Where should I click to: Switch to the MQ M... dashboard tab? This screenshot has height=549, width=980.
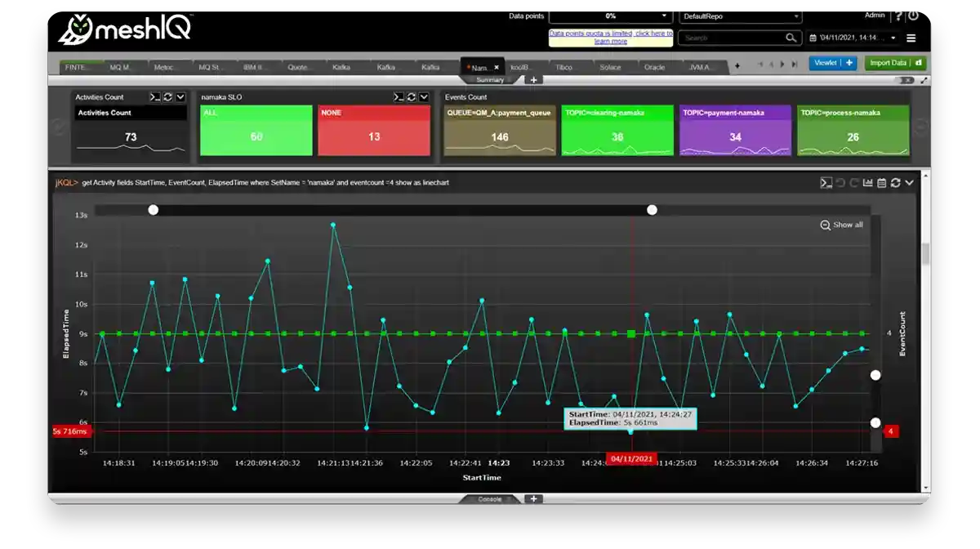122,67
